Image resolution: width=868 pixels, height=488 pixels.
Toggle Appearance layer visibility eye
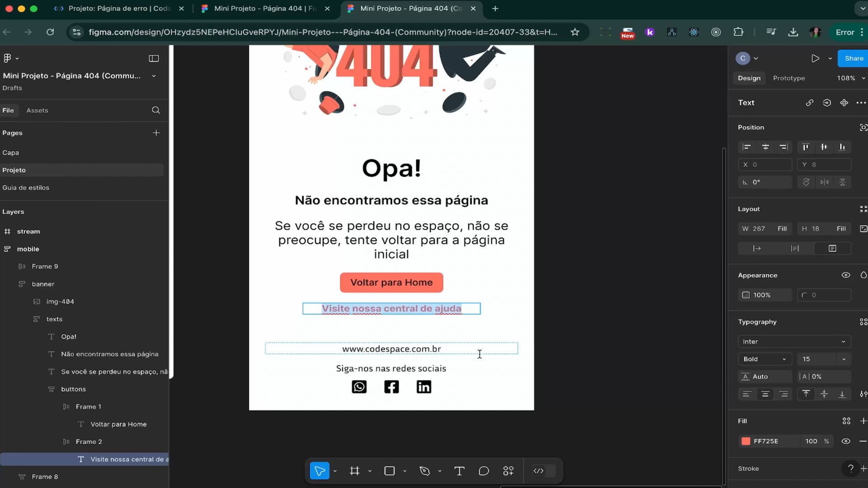click(x=846, y=275)
